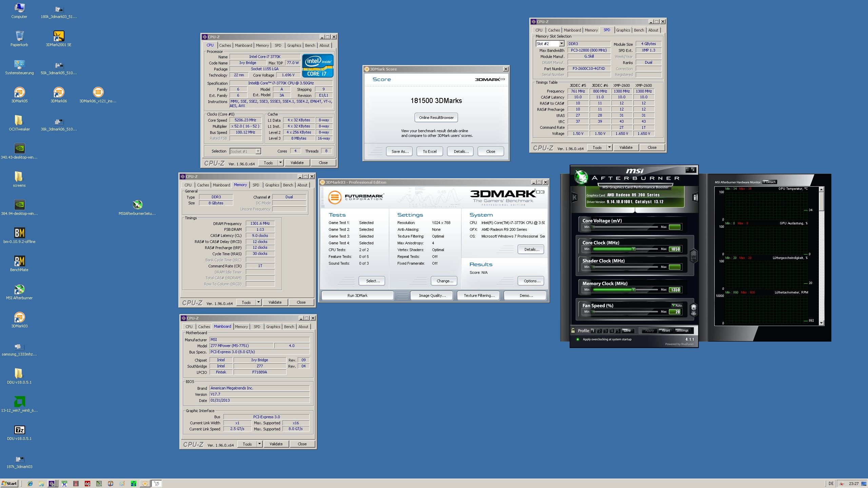Viewport: 868px width, 488px height.
Task: Click the Start button
Action: click(9, 484)
